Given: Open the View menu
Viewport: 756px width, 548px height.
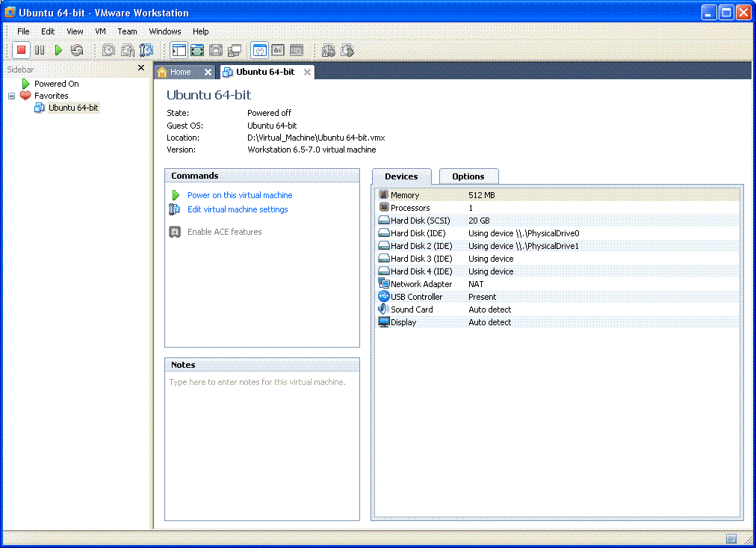Looking at the screenshot, I should pos(75,31).
